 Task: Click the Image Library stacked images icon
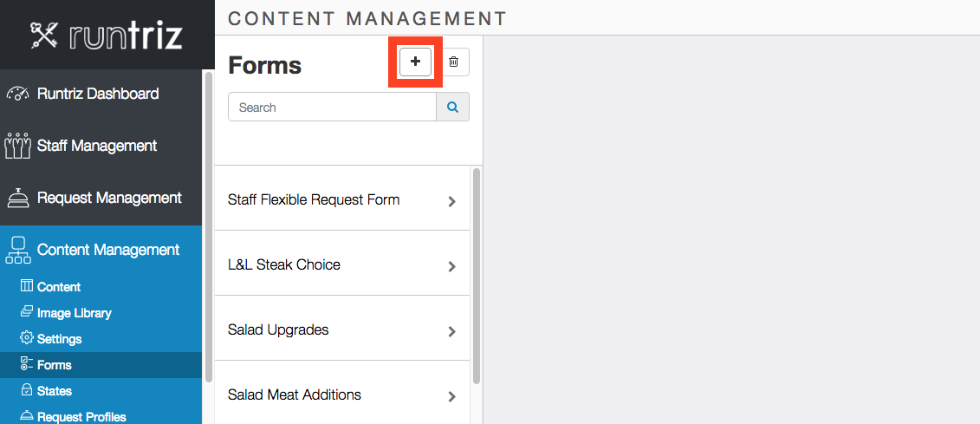26,312
